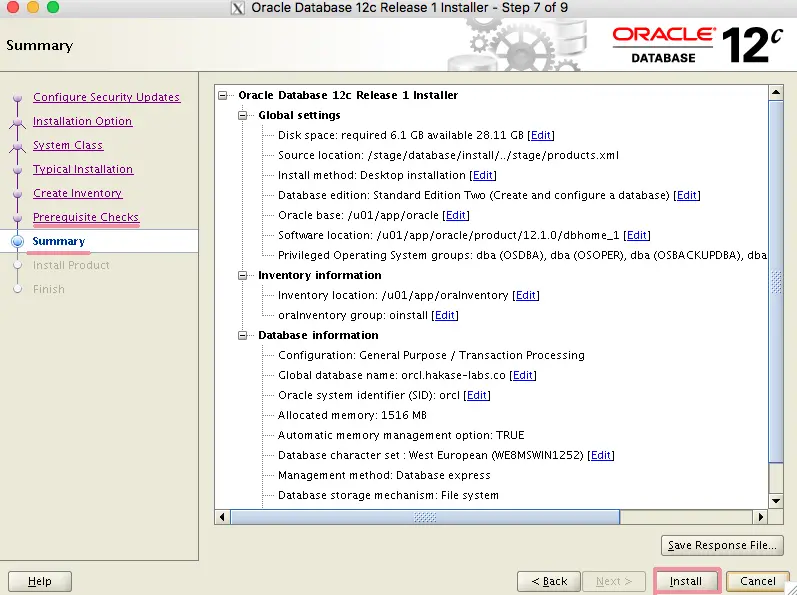This screenshot has width=797, height=595.
Task: Go to Configure Security Updates step
Action: pos(106,97)
